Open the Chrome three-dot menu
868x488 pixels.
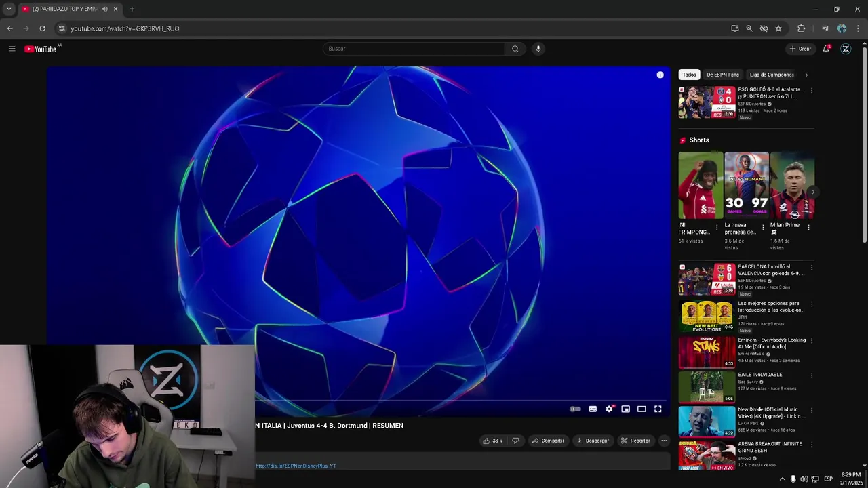pyautogui.click(x=859, y=28)
